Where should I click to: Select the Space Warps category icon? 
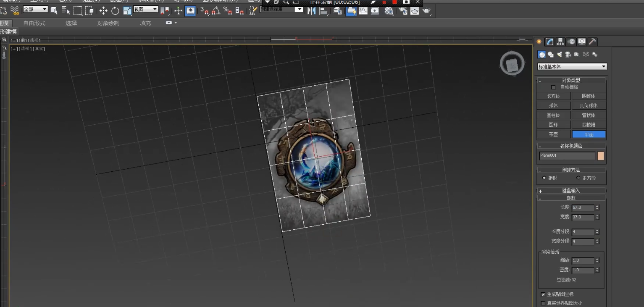click(586, 55)
